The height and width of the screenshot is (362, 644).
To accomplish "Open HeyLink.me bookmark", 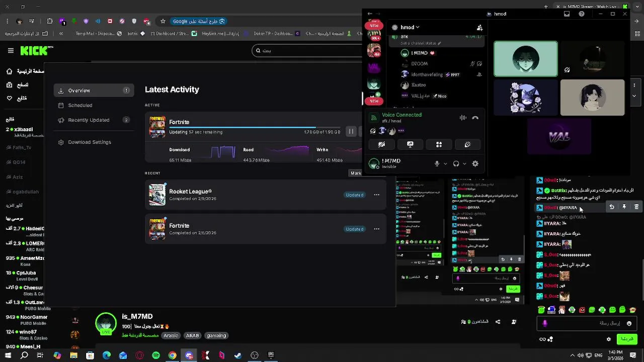I will tap(217, 34).
